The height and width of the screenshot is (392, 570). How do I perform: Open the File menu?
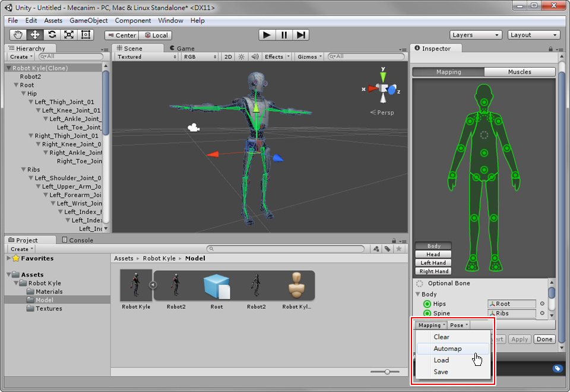click(12, 21)
